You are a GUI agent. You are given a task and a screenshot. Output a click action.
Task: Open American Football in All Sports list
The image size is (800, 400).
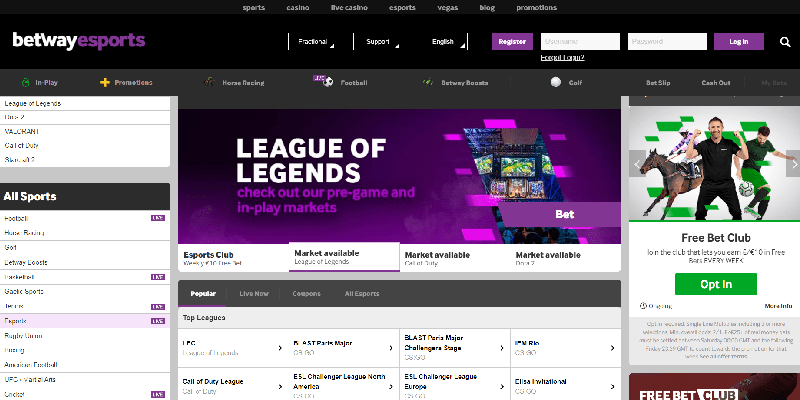(x=85, y=365)
